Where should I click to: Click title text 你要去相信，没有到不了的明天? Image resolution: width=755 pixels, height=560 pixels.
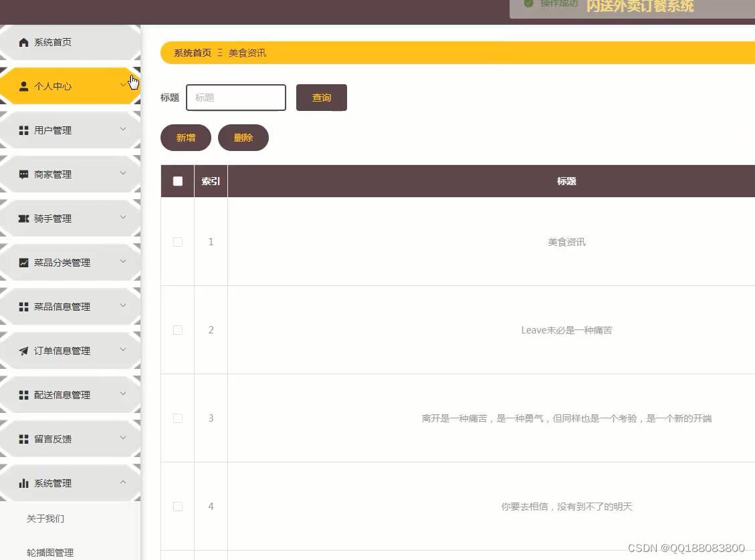click(x=566, y=507)
